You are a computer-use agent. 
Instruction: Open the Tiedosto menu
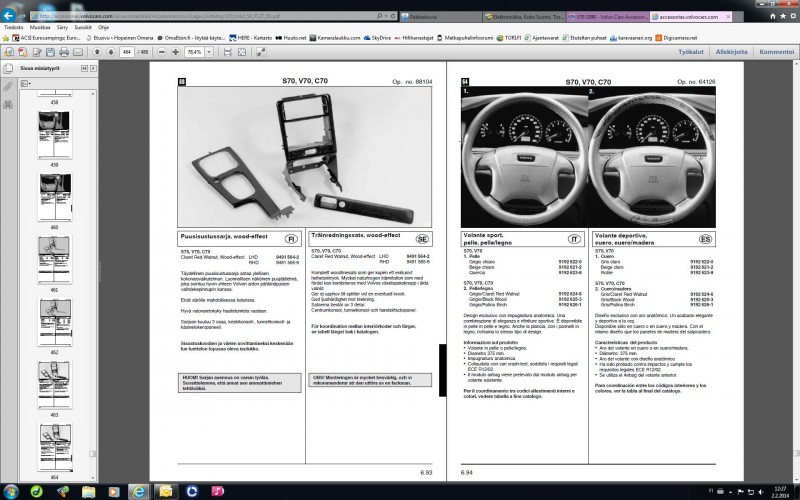coord(13,27)
